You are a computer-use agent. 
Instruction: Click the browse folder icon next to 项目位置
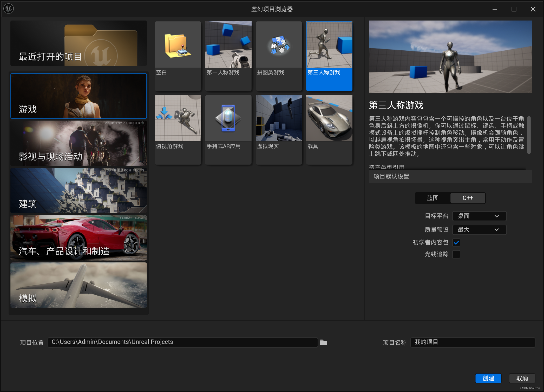click(323, 342)
